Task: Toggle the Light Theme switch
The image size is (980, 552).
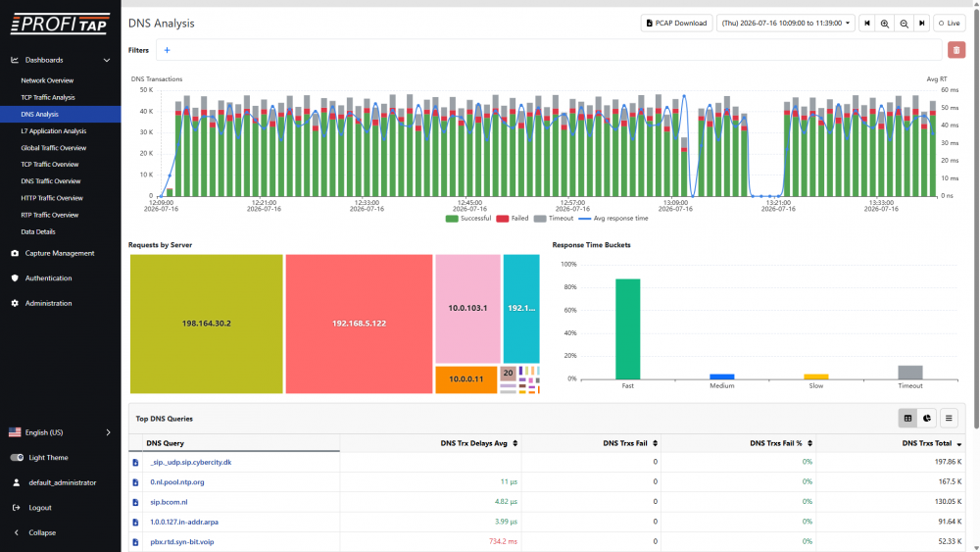Action: pyautogui.click(x=17, y=458)
